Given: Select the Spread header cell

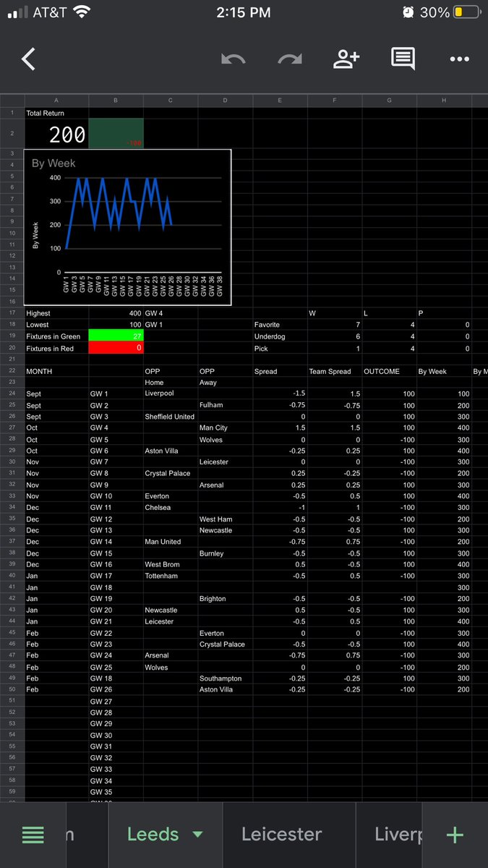Looking at the screenshot, I should click(281, 371).
